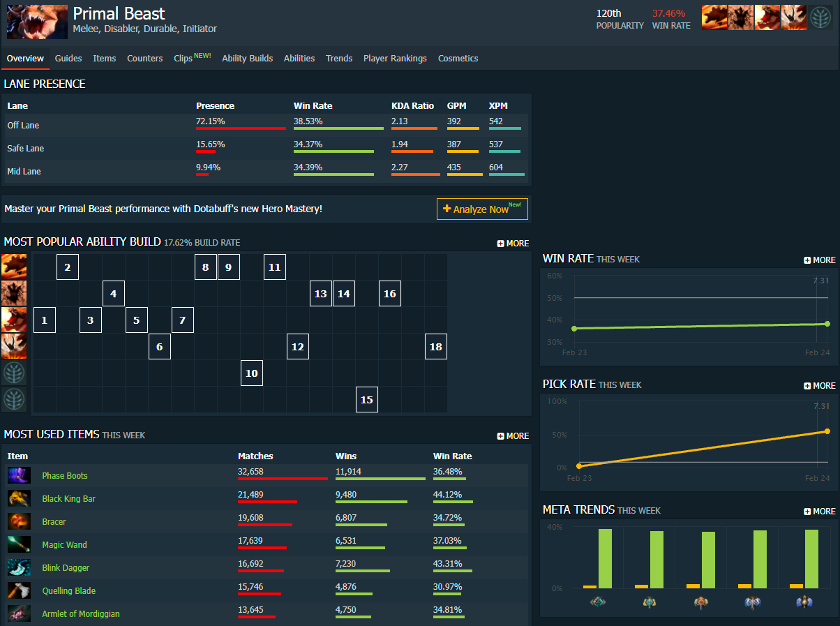Open the Blink Dagger link
840x626 pixels.
click(66, 568)
